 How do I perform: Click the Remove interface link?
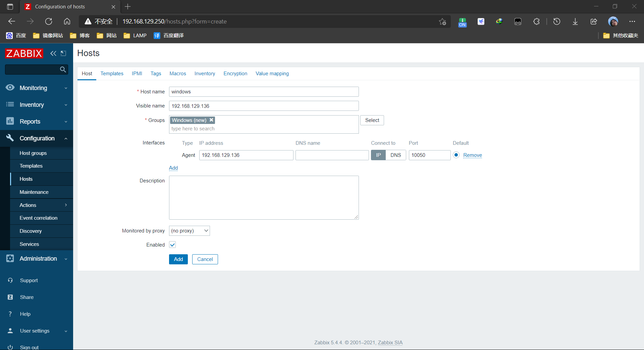point(473,155)
